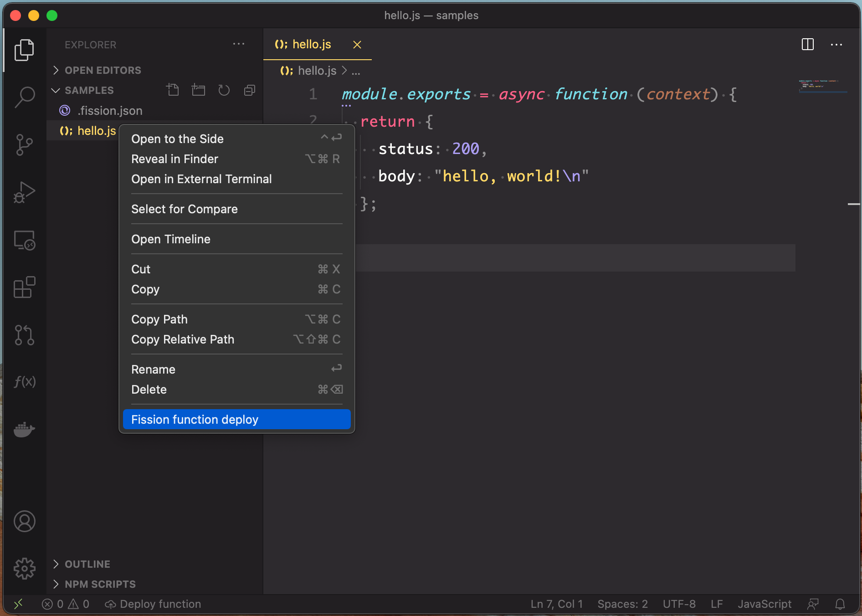The width and height of the screenshot is (862, 616).
Task: Open the Source Control view
Action: [25, 145]
